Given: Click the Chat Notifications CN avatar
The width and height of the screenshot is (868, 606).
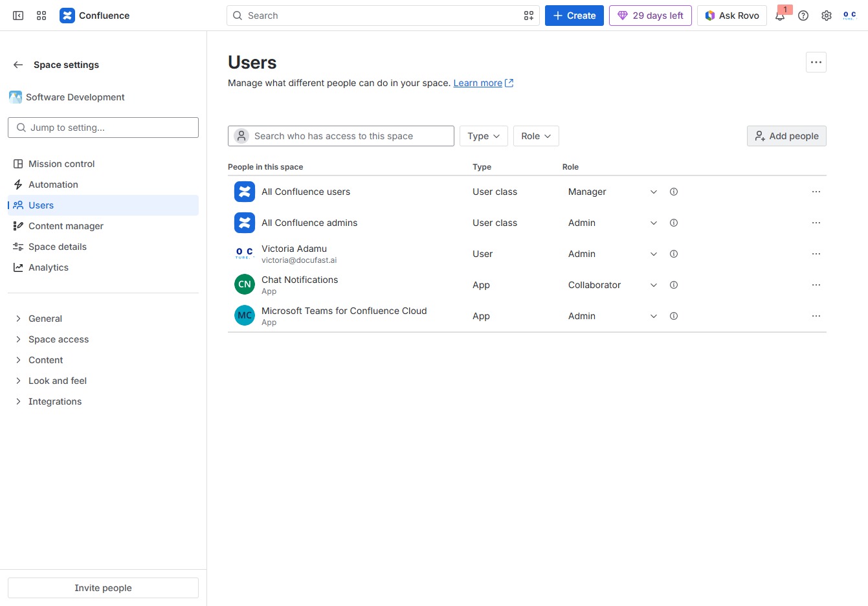Looking at the screenshot, I should [x=245, y=285].
